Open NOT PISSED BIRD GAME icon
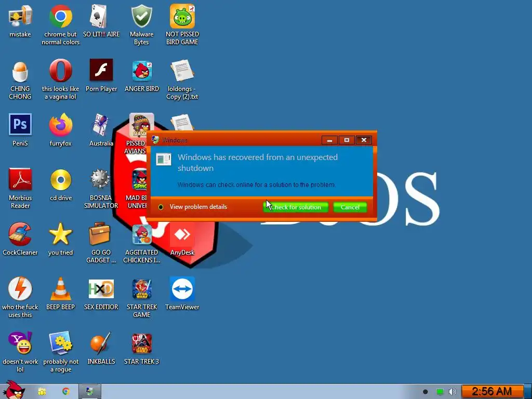 [x=182, y=16]
